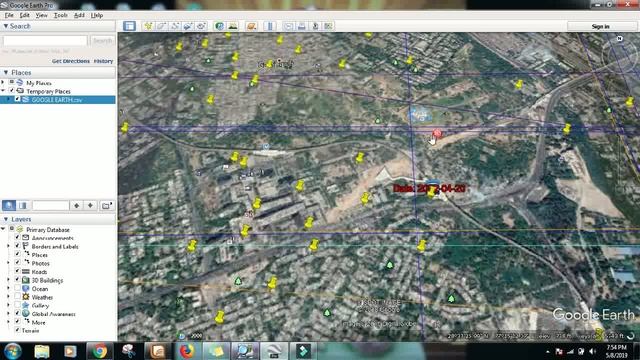Click the Sign in button

[x=600, y=27]
